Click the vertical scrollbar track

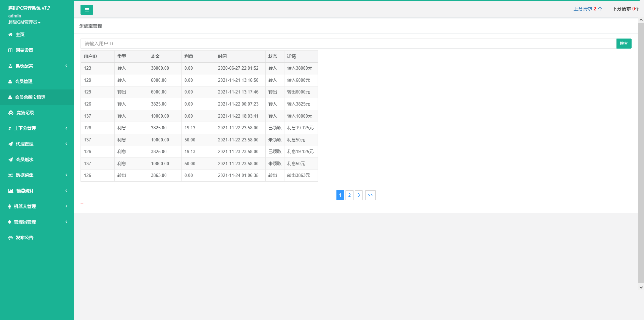(641, 153)
